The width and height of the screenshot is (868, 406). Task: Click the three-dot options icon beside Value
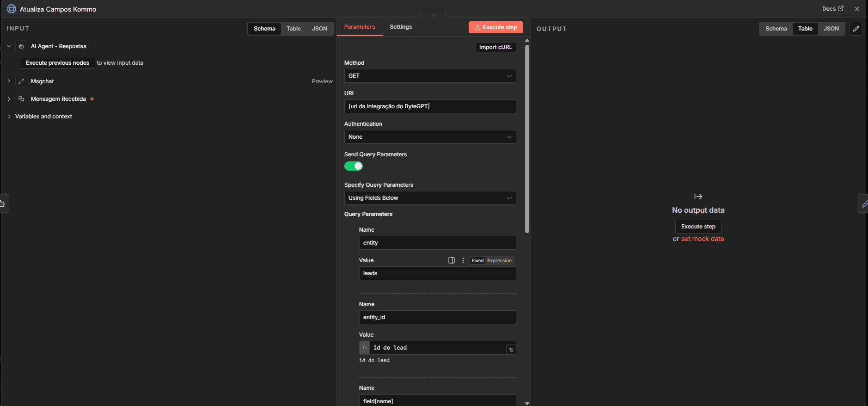click(463, 260)
